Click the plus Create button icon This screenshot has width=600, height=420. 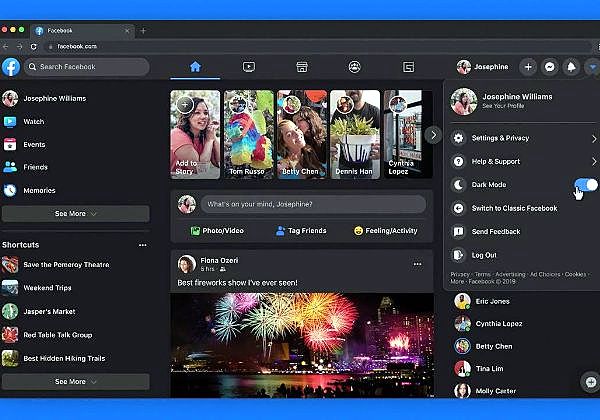[x=529, y=67]
